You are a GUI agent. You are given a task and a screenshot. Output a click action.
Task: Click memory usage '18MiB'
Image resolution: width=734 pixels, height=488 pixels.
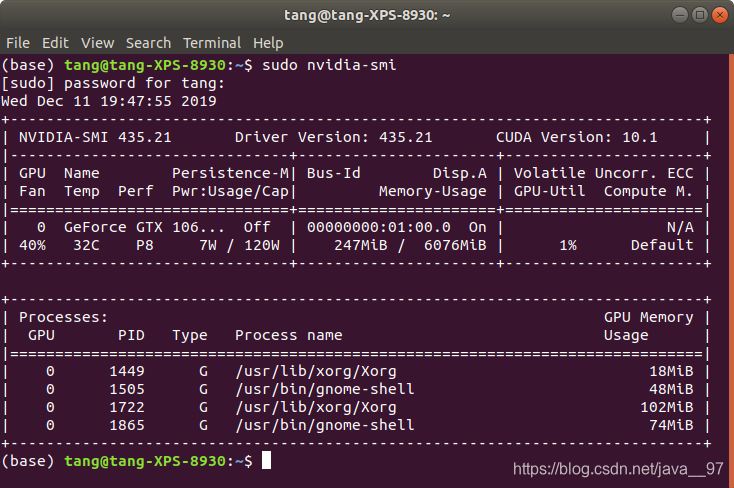[x=671, y=371]
